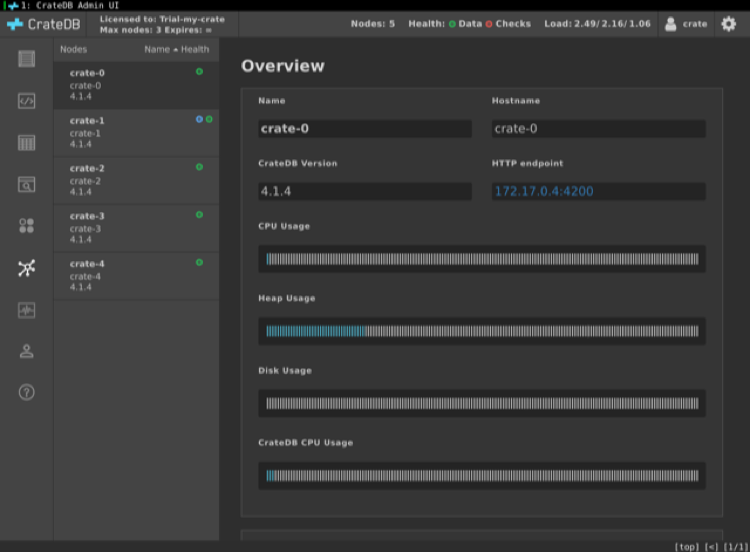Click the Heap Usage progress bar
Viewport: 750px width, 552px height.
click(481, 331)
